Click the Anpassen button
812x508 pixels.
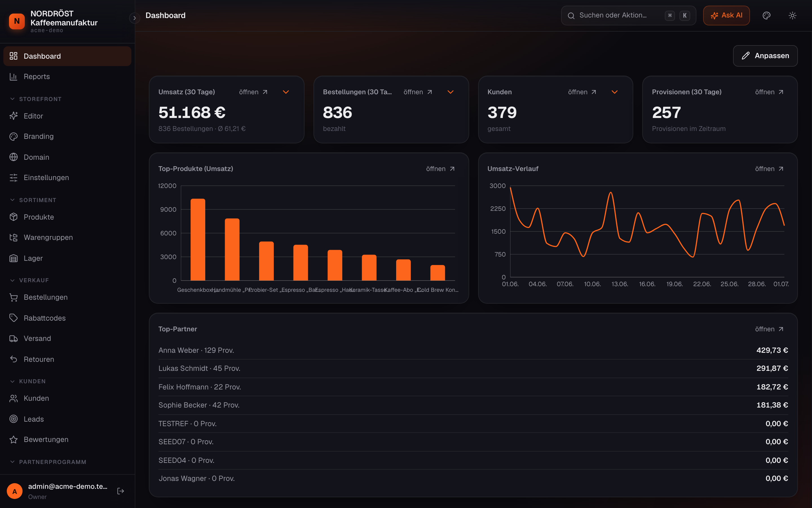(x=765, y=56)
